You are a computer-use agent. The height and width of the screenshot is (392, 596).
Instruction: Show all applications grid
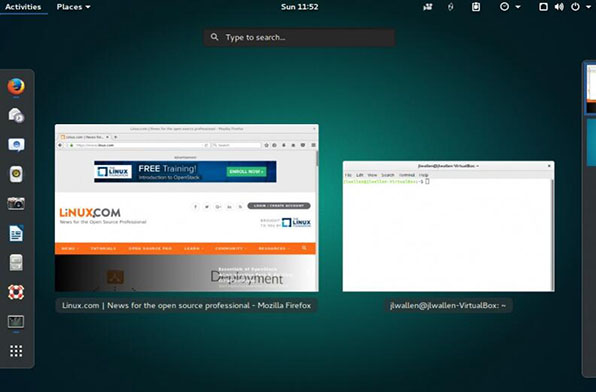coord(16,351)
